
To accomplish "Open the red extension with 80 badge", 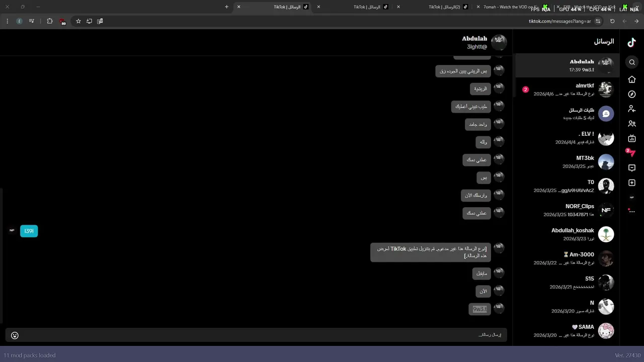I will click(62, 22).
